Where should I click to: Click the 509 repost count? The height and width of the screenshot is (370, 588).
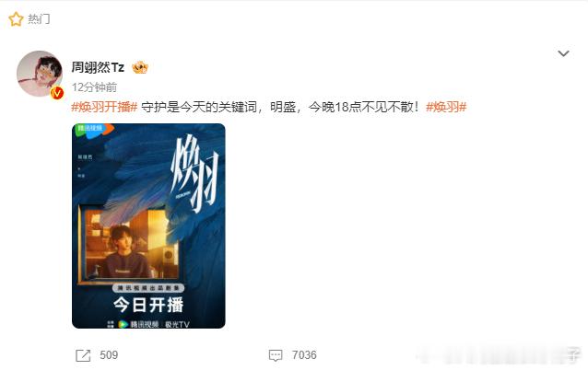109,355
